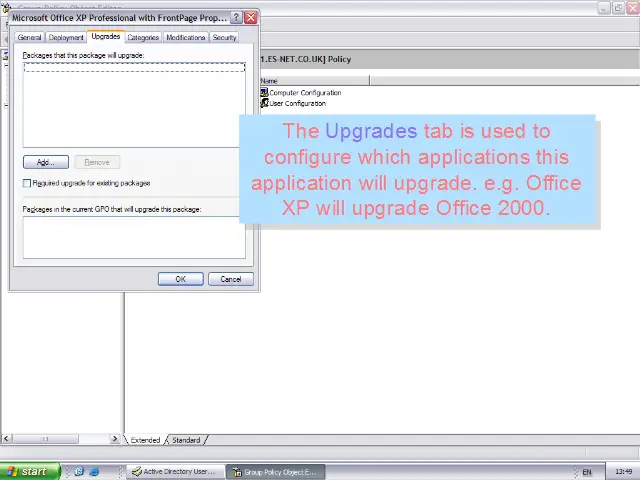Launch Internet Explorer from quick launch
The width and height of the screenshot is (640, 480).
tap(94, 471)
